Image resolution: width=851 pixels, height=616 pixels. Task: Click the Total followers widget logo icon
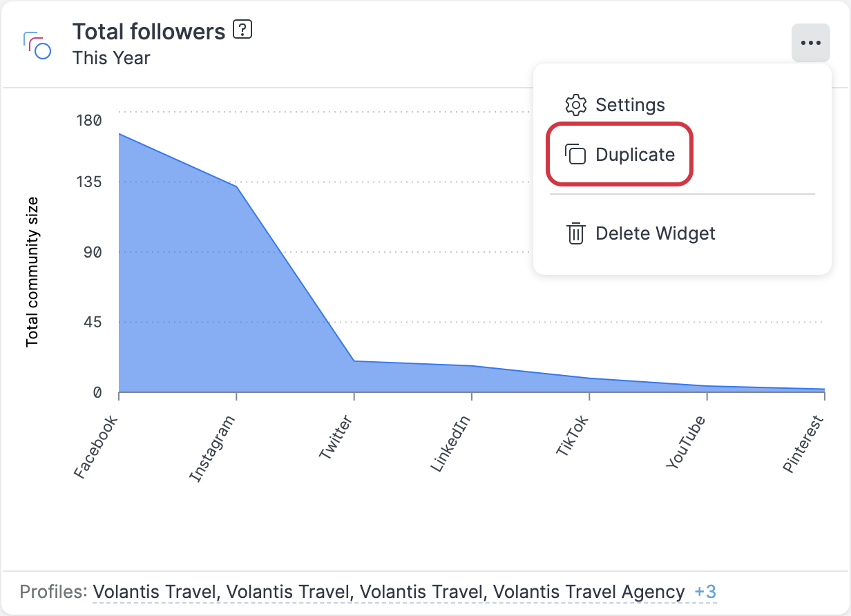pyautogui.click(x=37, y=45)
